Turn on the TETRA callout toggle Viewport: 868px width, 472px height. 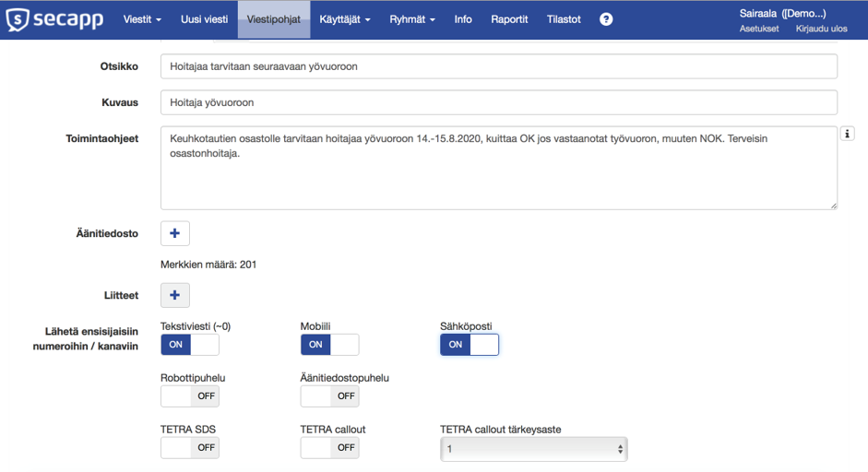(x=329, y=448)
